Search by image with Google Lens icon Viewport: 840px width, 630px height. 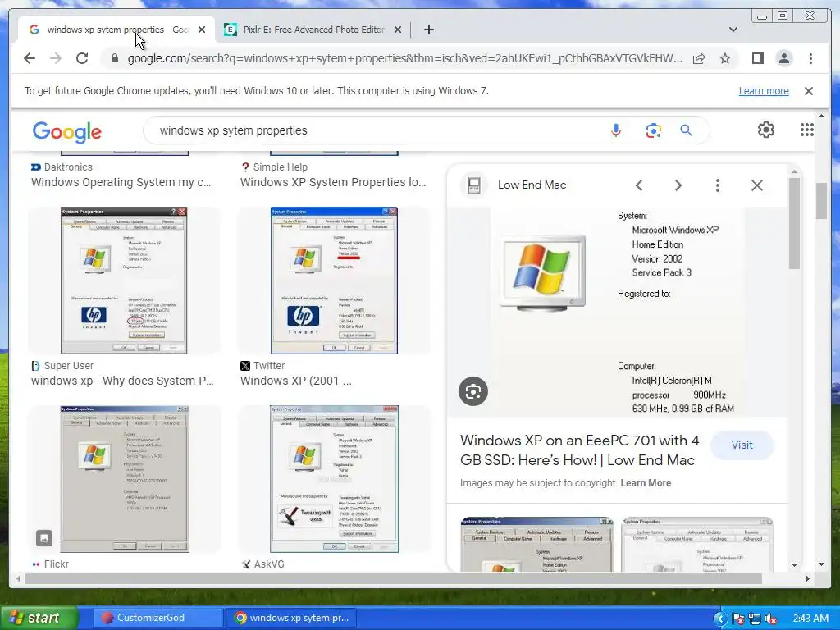[x=653, y=130]
